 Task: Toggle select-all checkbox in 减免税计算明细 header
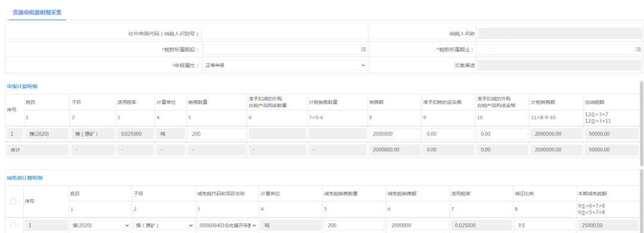pyautogui.click(x=13, y=201)
